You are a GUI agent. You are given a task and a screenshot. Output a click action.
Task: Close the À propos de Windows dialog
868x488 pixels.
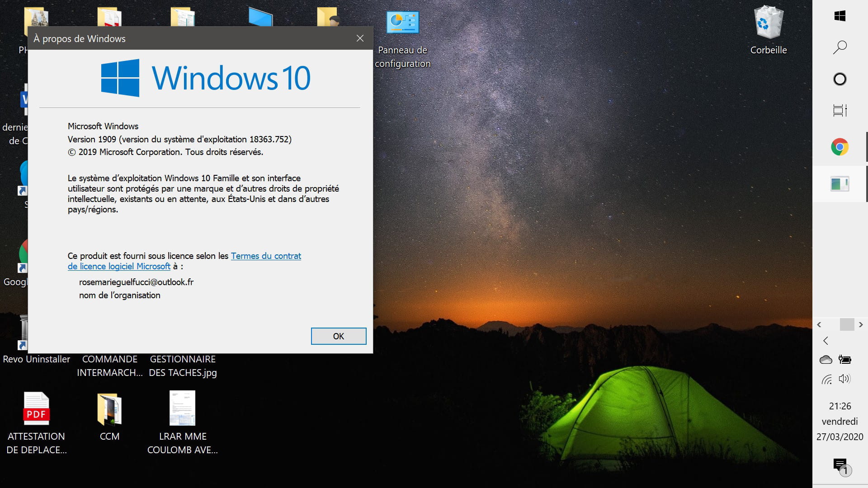(360, 38)
